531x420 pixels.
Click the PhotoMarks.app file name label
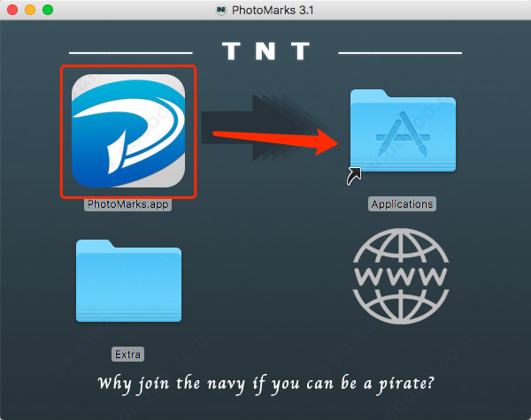click(x=127, y=204)
